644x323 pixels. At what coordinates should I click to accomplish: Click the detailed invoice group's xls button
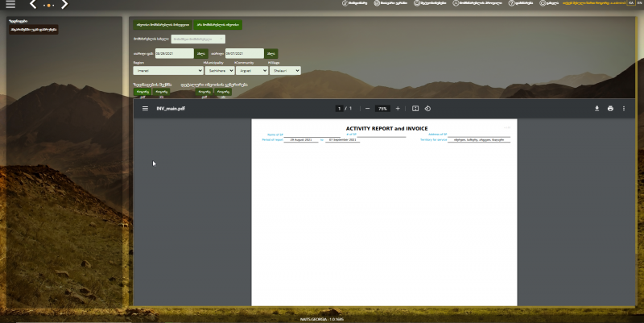point(223,92)
